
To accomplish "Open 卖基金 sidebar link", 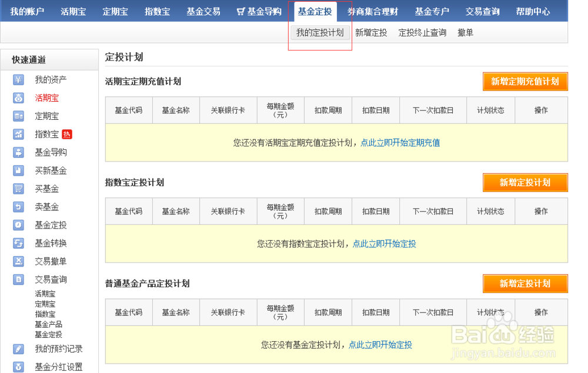I will click(47, 207).
